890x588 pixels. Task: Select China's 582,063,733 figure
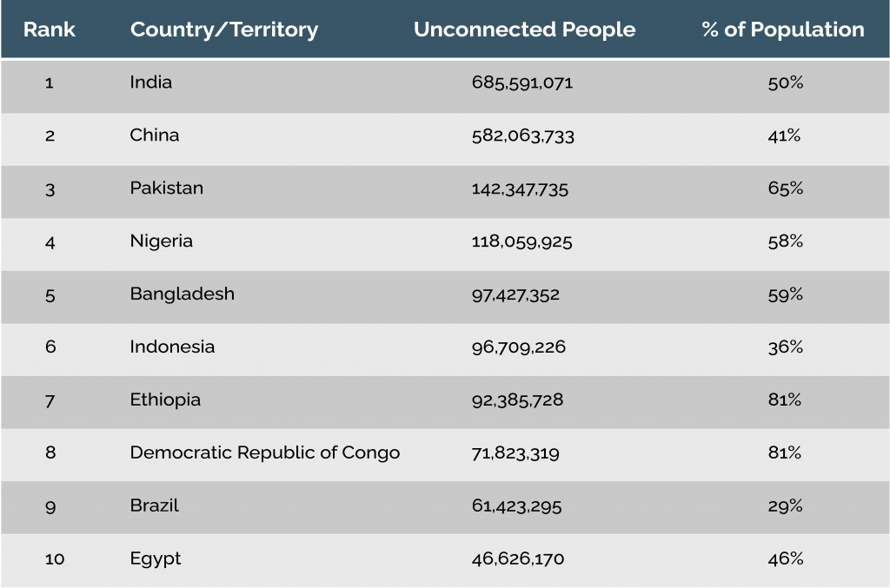[x=523, y=136]
